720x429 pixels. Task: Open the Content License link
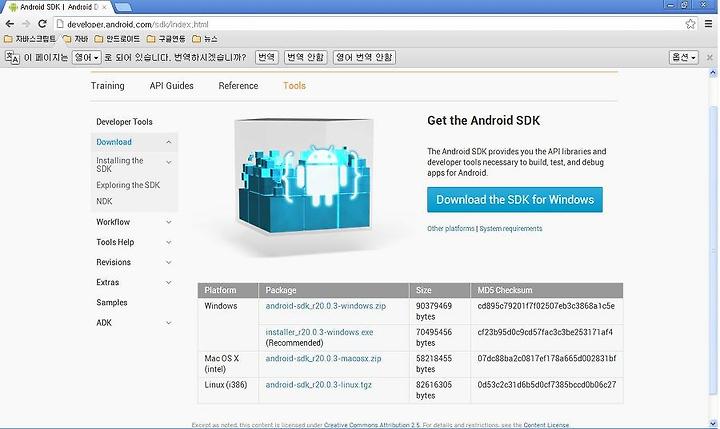pos(546,425)
